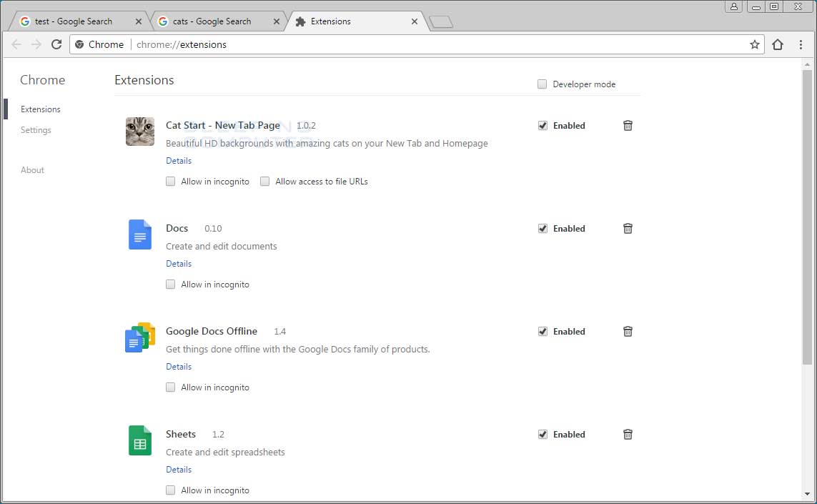Viewport: 817px width, 504px height.
Task: Open the Chrome user profile button
Action: point(733,6)
